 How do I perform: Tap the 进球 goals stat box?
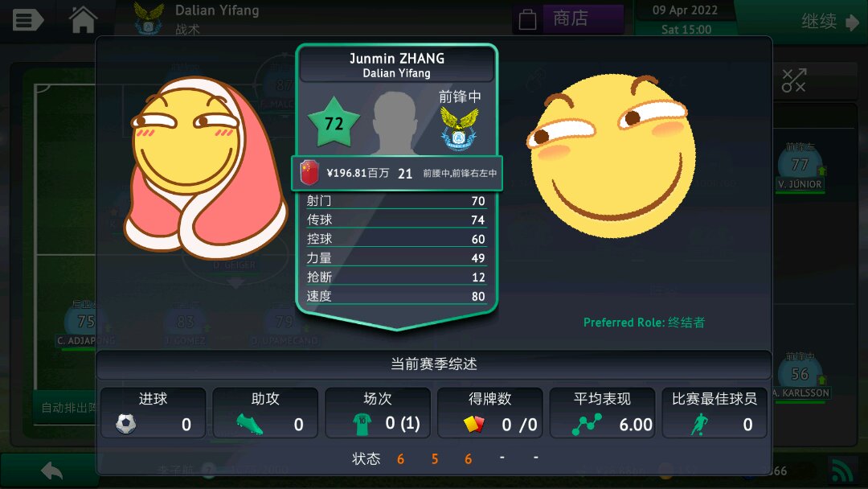154,413
